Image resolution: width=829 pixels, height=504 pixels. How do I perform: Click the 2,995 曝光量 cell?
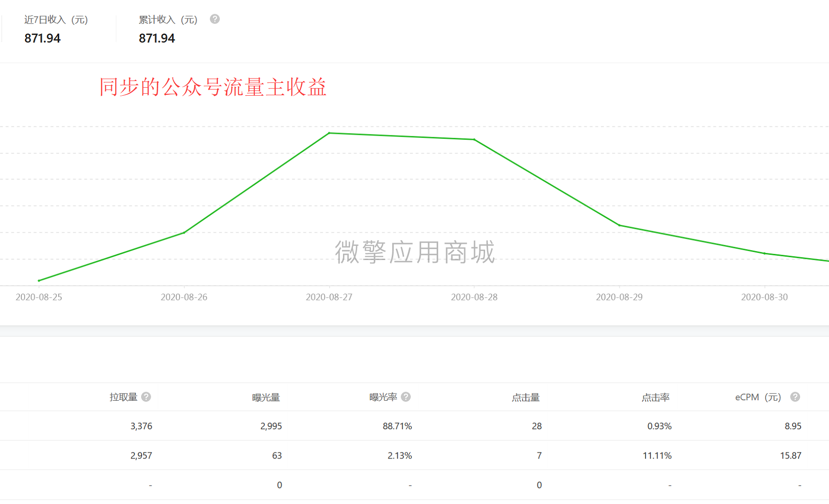click(271, 426)
